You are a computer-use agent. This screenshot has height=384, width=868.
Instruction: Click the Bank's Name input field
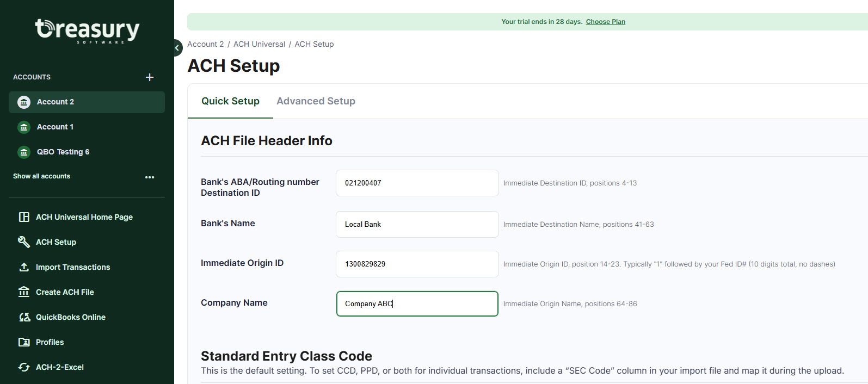[x=417, y=224]
